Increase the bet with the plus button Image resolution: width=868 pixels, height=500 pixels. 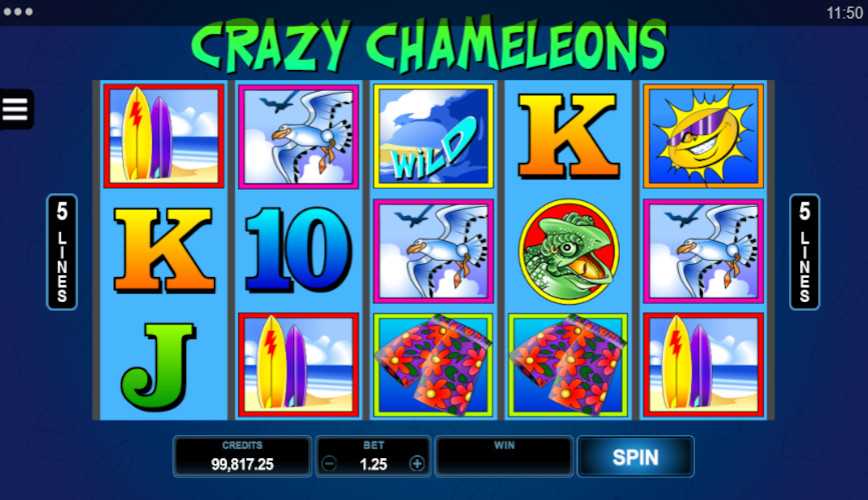click(417, 463)
